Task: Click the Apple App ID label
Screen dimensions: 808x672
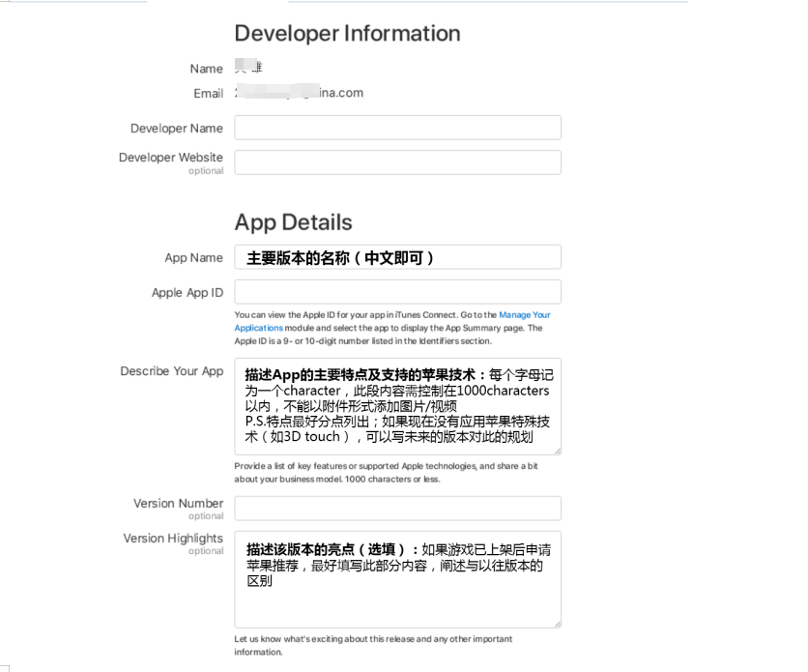Action: [188, 293]
